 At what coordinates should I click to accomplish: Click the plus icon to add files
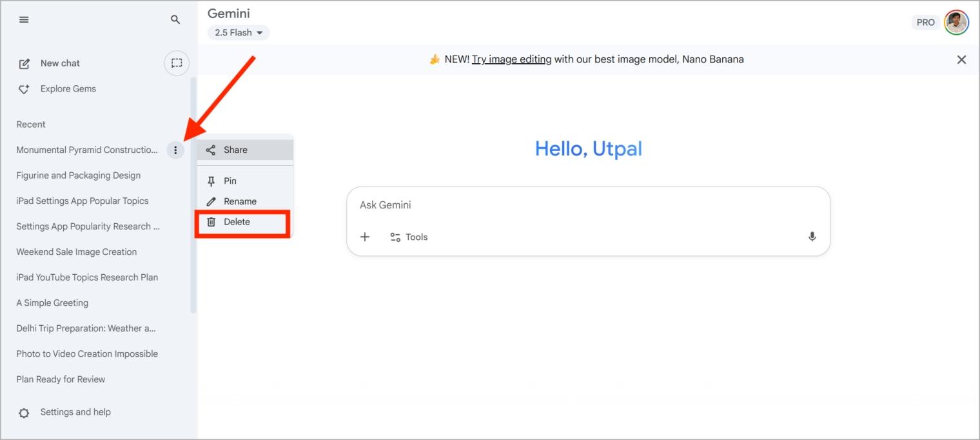click(x=365, y=237)
